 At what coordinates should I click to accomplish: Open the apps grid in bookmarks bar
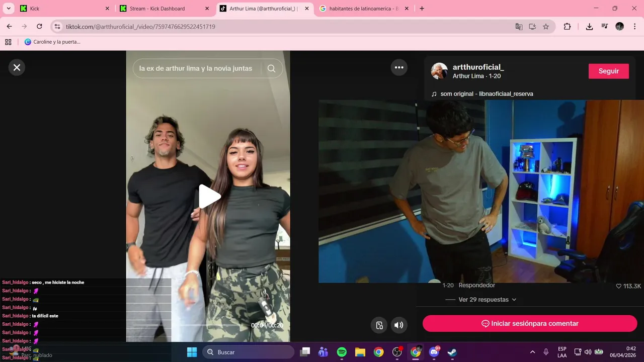[x=8, y=42]
